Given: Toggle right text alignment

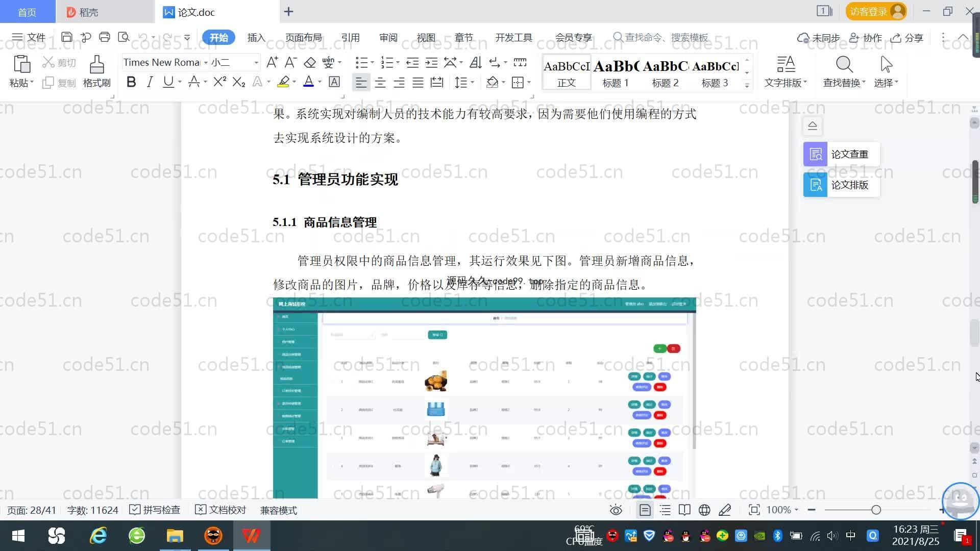Looking at the screenshot, I should pos(399,82).
